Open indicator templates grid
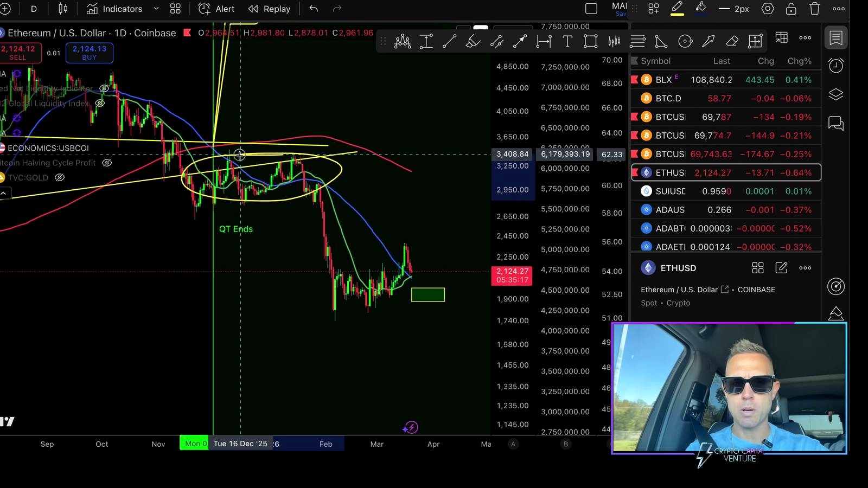The height and width of the screenshot is (488, 868). (x=175, y=9)
